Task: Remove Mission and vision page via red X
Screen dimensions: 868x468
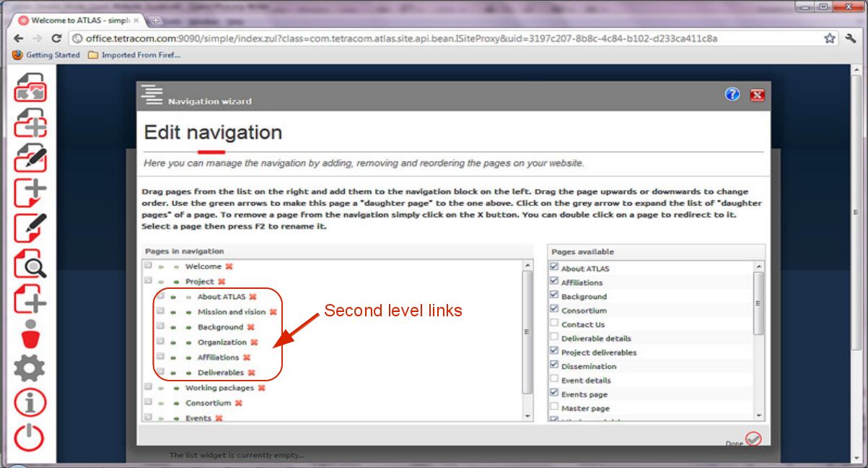Action: click(273, 312)
